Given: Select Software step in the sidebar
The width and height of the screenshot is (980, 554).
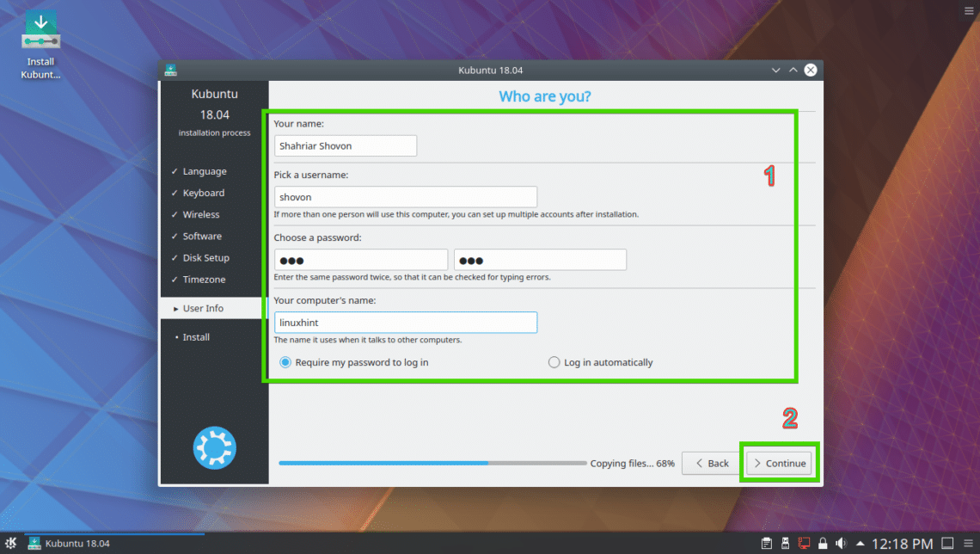Looking at the screenshot, I should tap(202, 237).
